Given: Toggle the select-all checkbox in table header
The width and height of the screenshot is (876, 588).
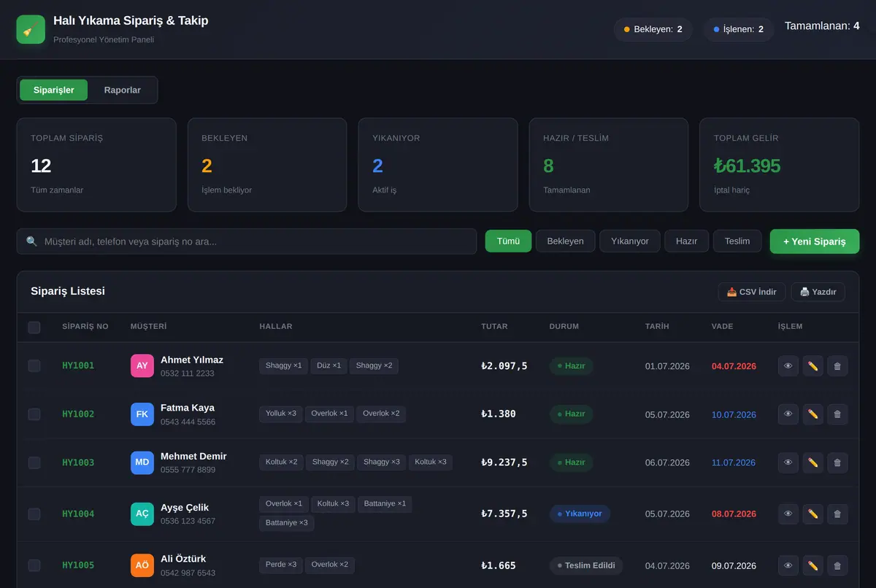Looking at the screenshot, I should 34,328.
